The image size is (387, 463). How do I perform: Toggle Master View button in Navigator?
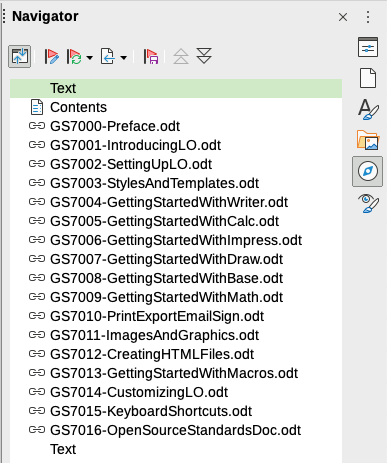(x=20, y=56)
